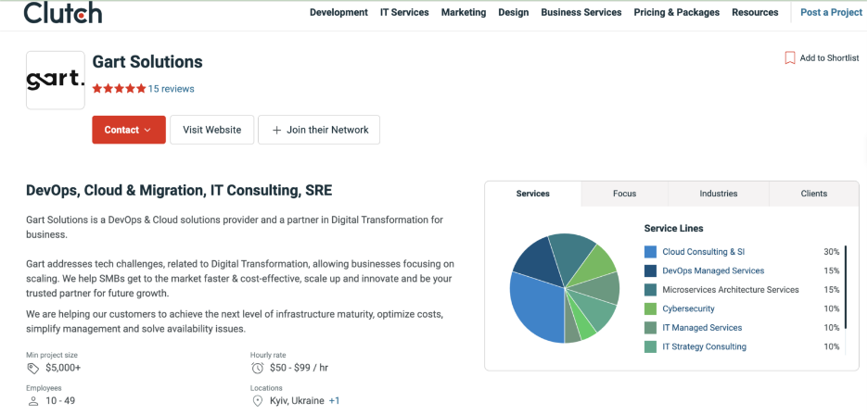Click the Cloud Consulting & SI link
868x415 pixels.
click(704, 252)
